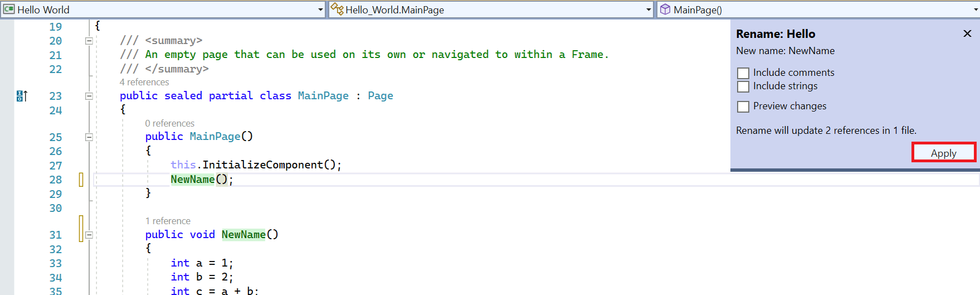This screenshot has width=980, height=295.
Task: Click the MainPage() method cube icon
Action: [665, 9]
